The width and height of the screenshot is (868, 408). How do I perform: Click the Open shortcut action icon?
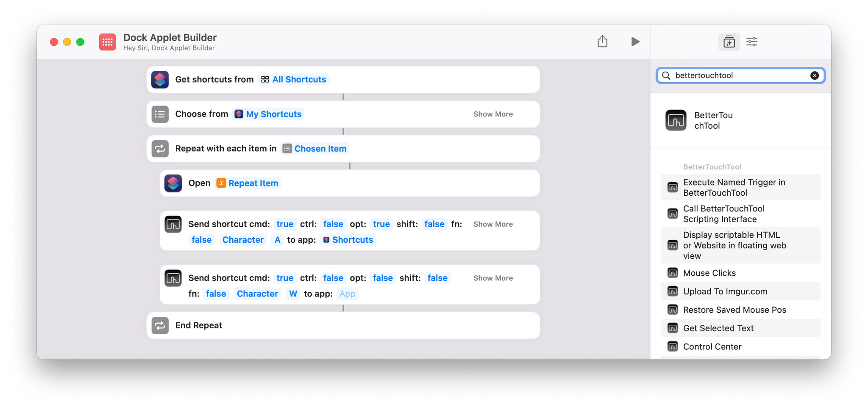click(173, 183)
